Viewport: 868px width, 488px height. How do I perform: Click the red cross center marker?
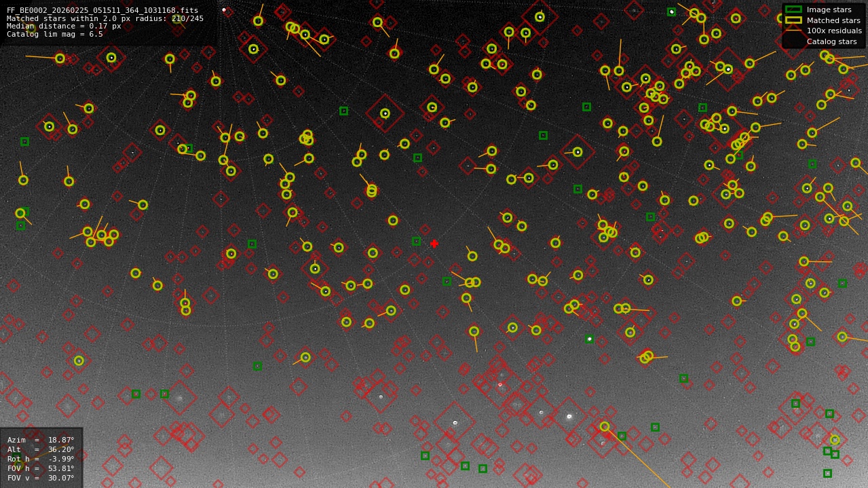[x=434, y=244]
